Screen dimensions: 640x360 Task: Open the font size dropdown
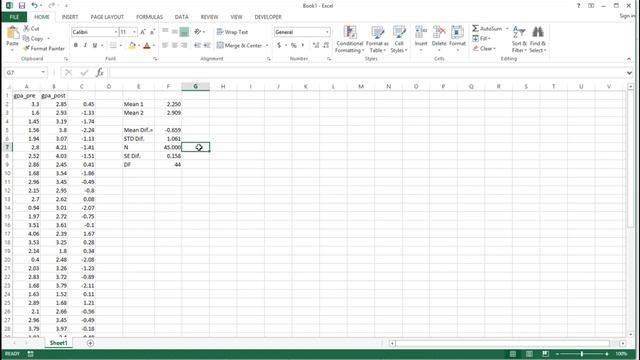pyautogui.click(x=134, y=32)
